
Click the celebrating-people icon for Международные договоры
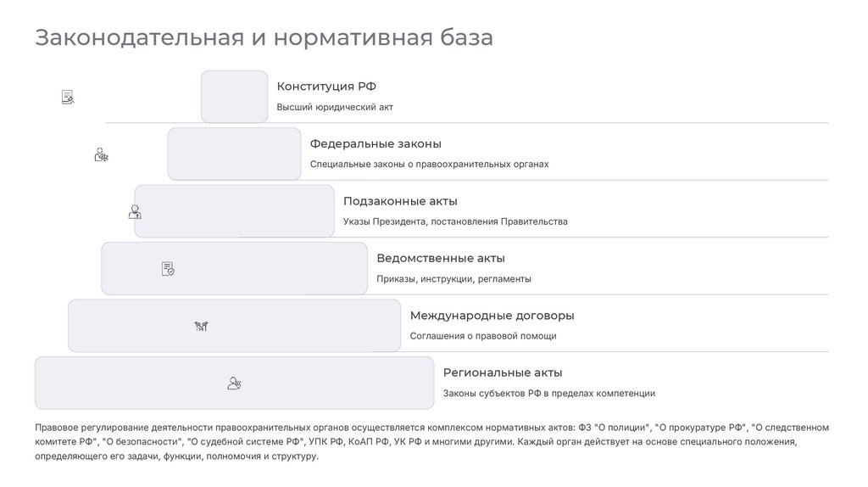(201, 326)
